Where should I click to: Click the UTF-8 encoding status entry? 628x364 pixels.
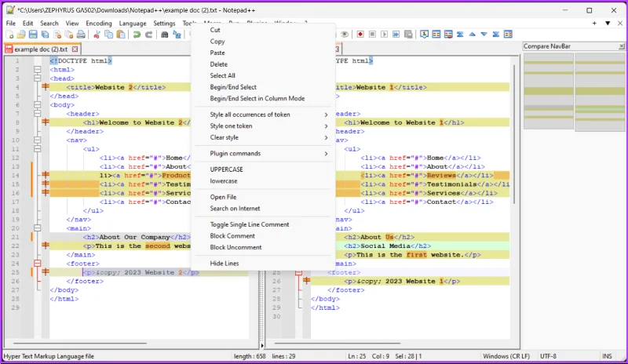pos(548,356)
